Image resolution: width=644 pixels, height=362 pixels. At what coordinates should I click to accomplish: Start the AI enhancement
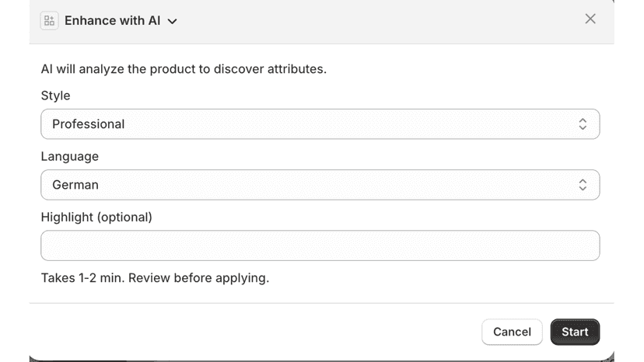(x=575, y=332)
